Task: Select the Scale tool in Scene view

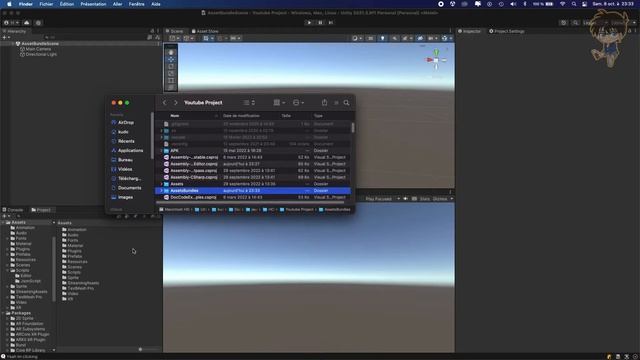Action: [171, 73]
